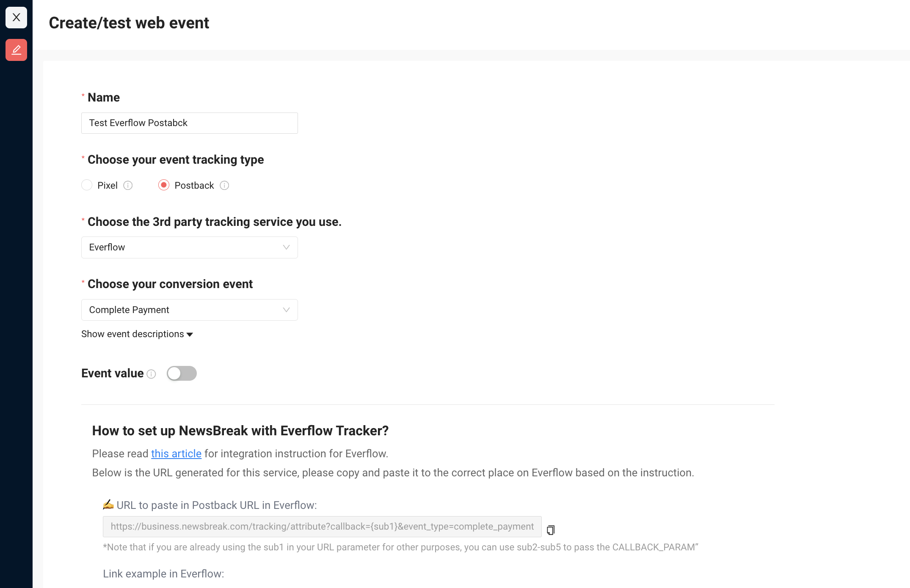Enable the Event value toggle switch
Viewport: 910px width, 588px height.
tap(182, 374)
